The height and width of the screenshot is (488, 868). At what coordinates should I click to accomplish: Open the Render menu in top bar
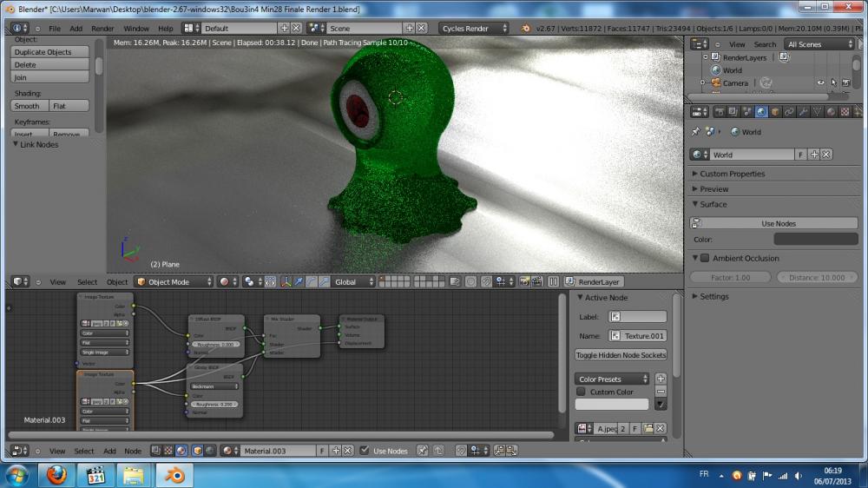[x=102, y=29]
